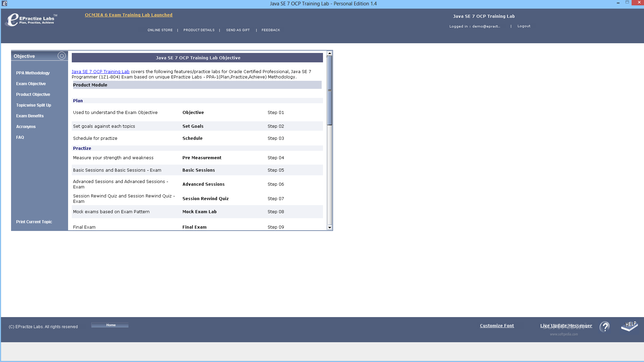Click the Set Goals module name
The width and height of the screenshot is (644, 362).
pos(193,126)
